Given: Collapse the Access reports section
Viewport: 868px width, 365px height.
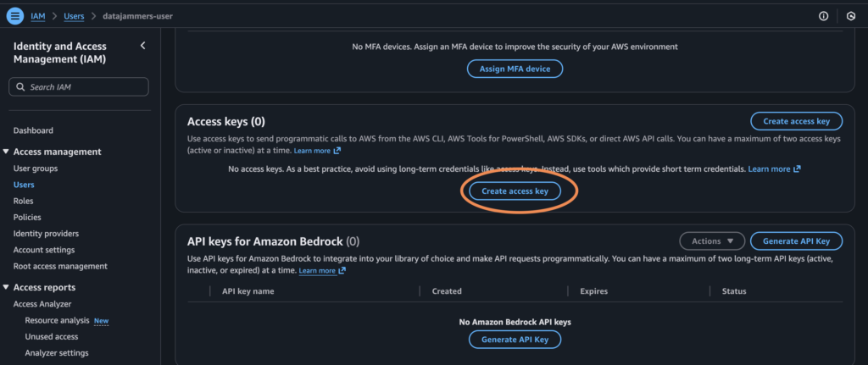Looking at the screenshot, I should point(7,287).
